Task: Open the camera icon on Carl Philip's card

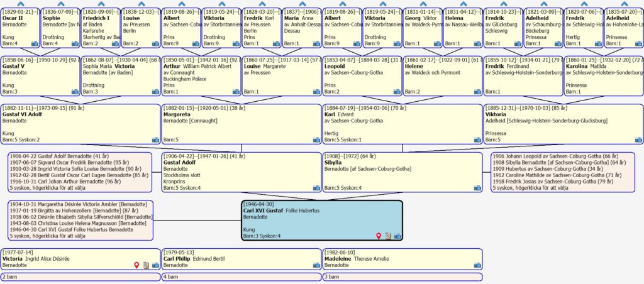Action: tap(317, 266)
